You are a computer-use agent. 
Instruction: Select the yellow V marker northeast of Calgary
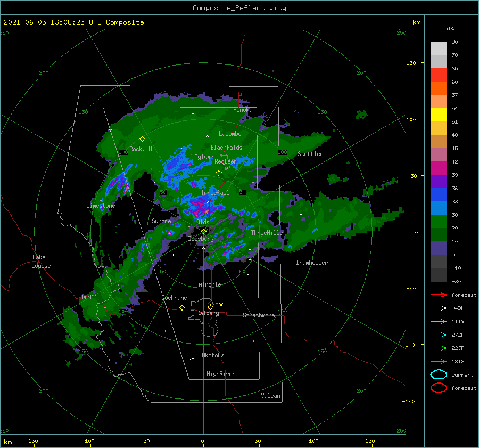coord(221,305)
